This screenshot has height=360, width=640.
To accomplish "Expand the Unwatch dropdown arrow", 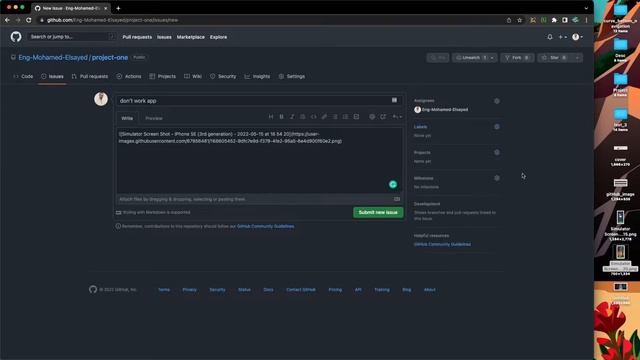I will coord(492,58).
